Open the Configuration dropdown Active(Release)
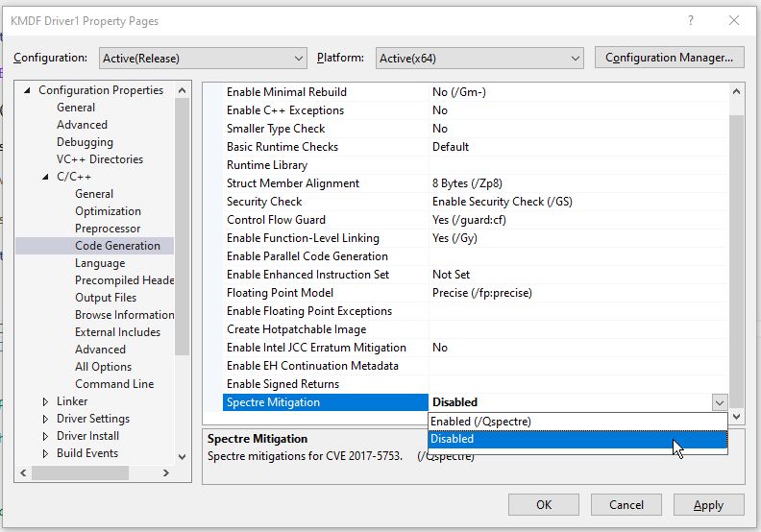This screenshot has height=532, width=761. click(x=203, y=59)
